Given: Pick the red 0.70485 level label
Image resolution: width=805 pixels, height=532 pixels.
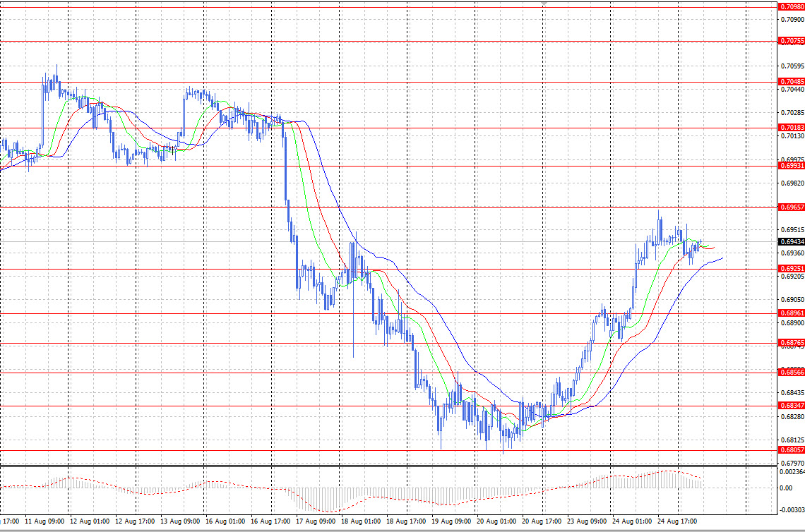Looking at the screenshot, I should tap(792, 82).
